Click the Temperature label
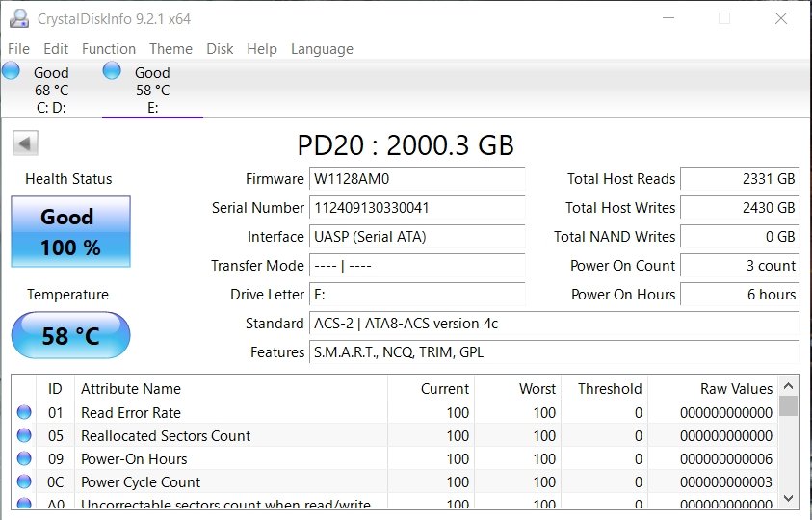The width and height of the screenshot is (812, 520). (67, 295)
